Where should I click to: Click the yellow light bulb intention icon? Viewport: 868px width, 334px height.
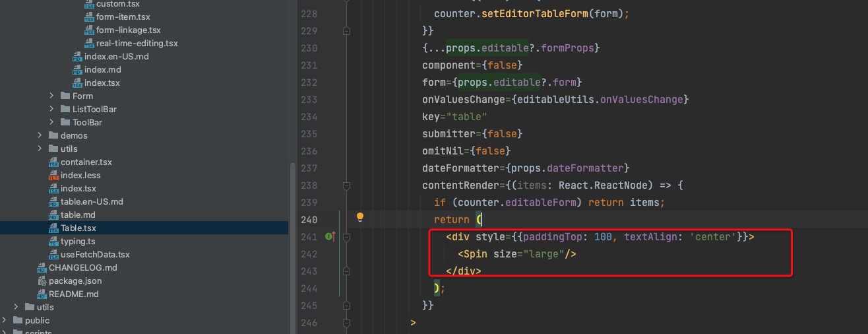360,217
